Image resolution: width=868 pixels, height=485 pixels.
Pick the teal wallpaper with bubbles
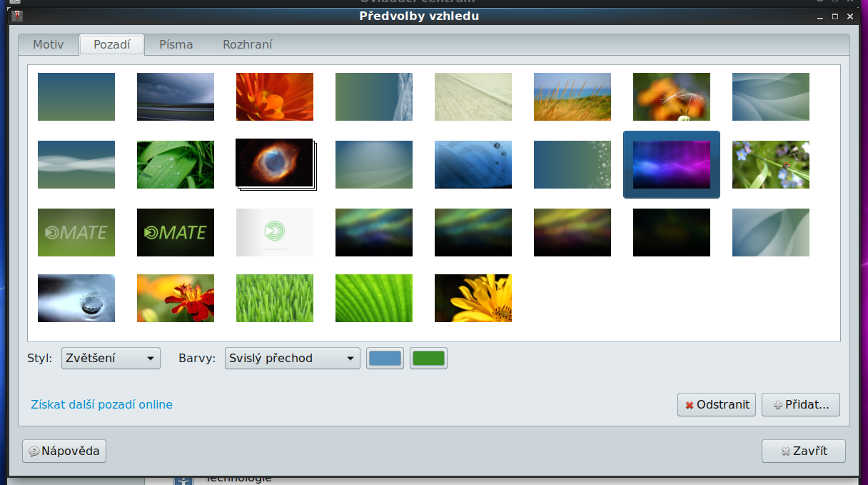pos(572,164)
